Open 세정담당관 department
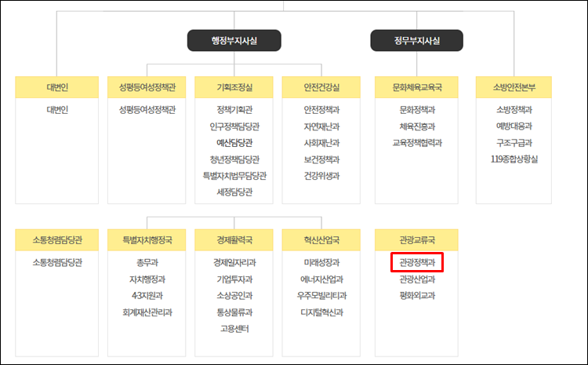This screenshot has width=588, height=365. 234,192
